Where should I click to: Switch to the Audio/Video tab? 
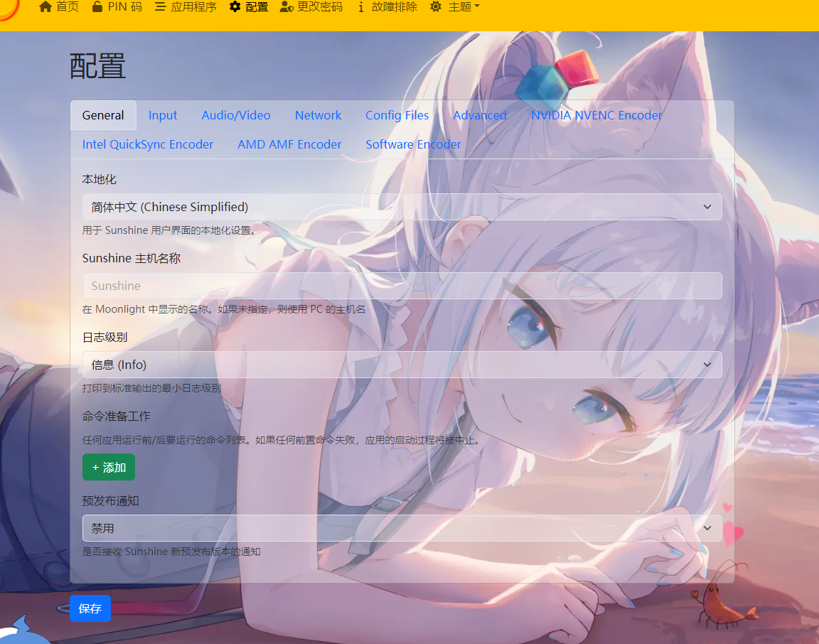(x=236, y=115)
